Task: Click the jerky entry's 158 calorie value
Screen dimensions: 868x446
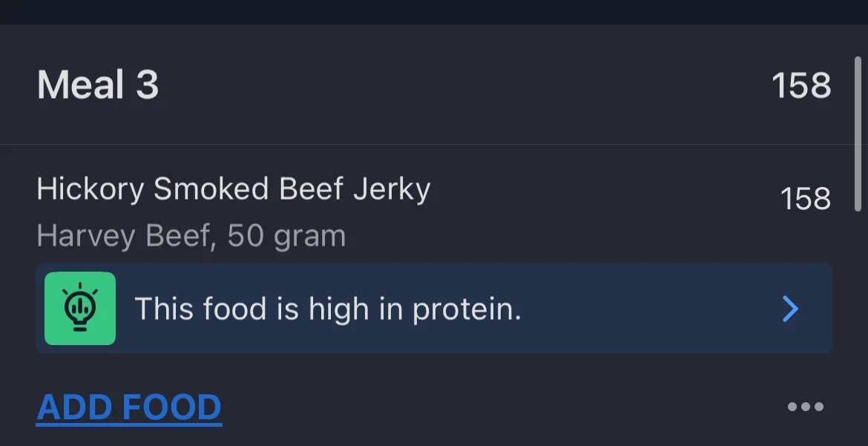Action: tap(805, 199)
